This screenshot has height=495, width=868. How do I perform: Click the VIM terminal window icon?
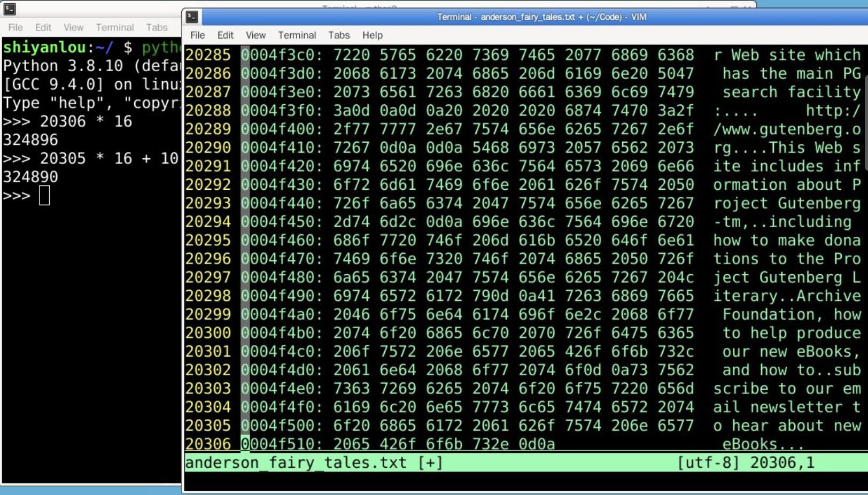point(192,17)
